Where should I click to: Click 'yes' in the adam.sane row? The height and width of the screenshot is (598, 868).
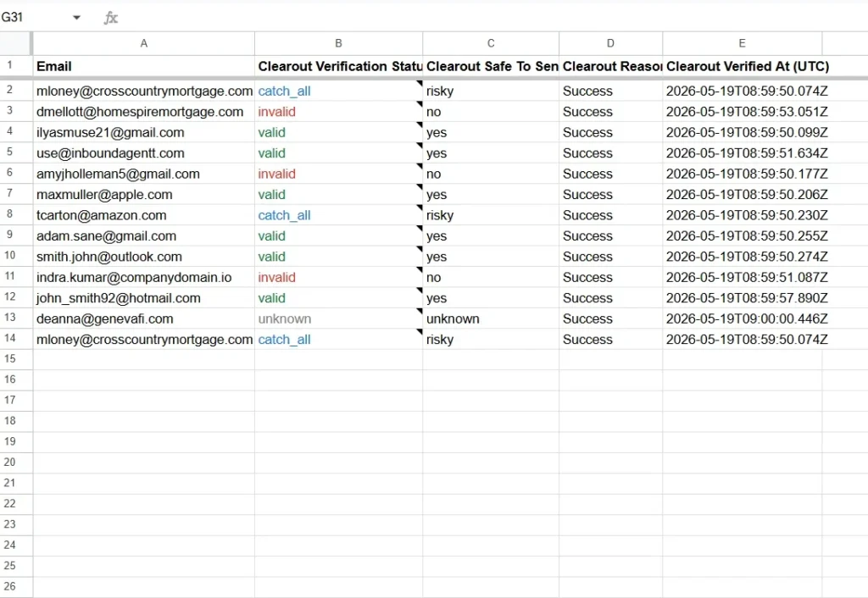click(x=437, y=236)
